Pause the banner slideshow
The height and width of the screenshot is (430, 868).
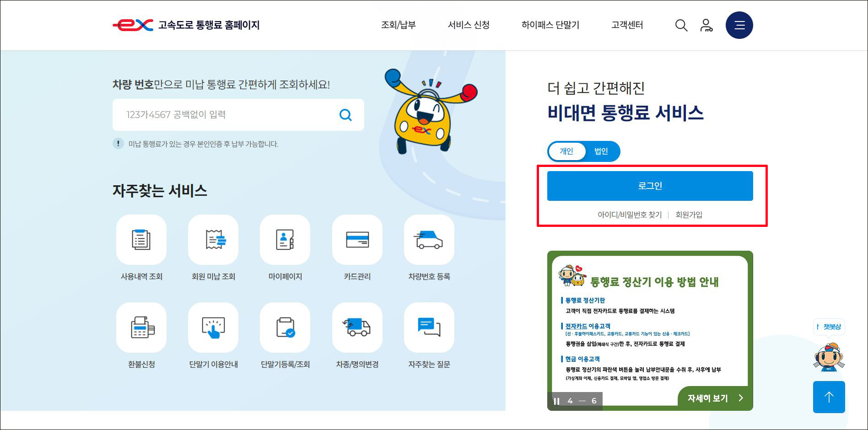[x=556, y=401]
